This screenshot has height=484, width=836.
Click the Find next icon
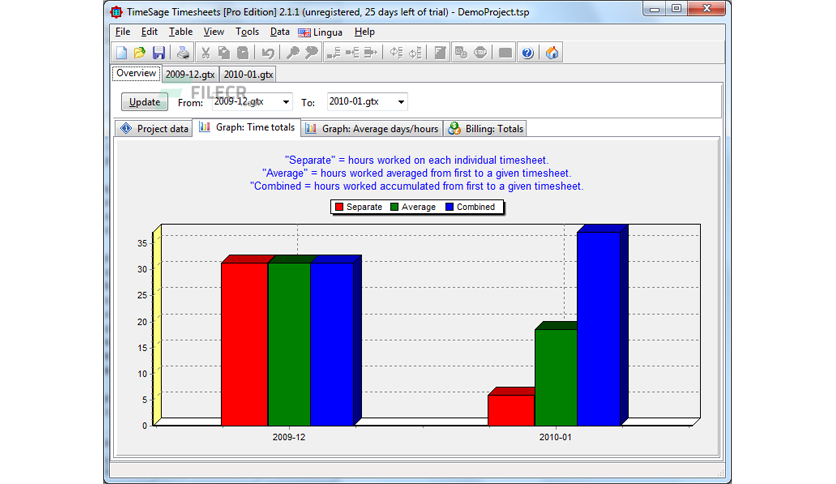[x=311, y=52]
